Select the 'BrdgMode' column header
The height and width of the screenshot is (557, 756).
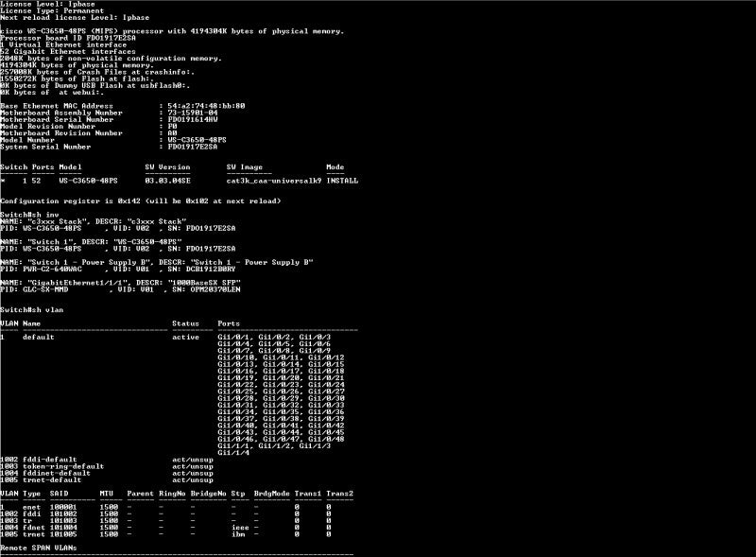point(271,494)
